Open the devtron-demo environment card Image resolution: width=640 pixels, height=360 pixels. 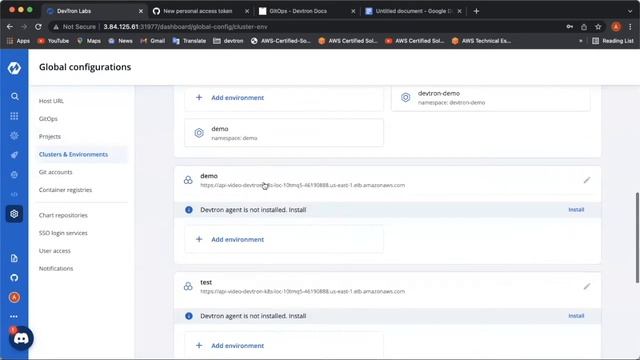coord(491,98)
